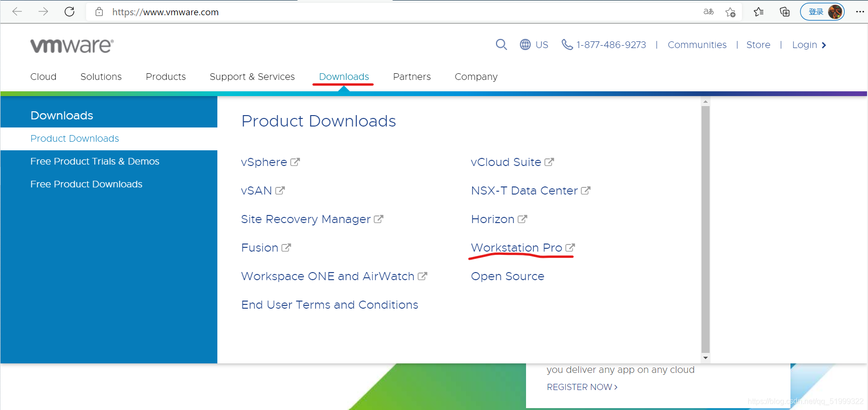Click the site lock icon in address bar
This screenshot has width=868, height=410.
(x=99, y=12)
